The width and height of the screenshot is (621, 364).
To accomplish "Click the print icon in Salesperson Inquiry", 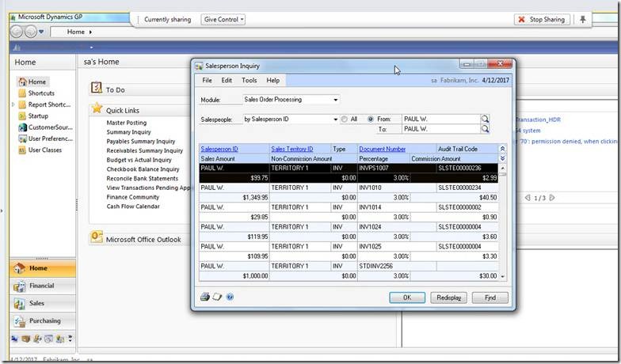I will click(x=205, y=298).
